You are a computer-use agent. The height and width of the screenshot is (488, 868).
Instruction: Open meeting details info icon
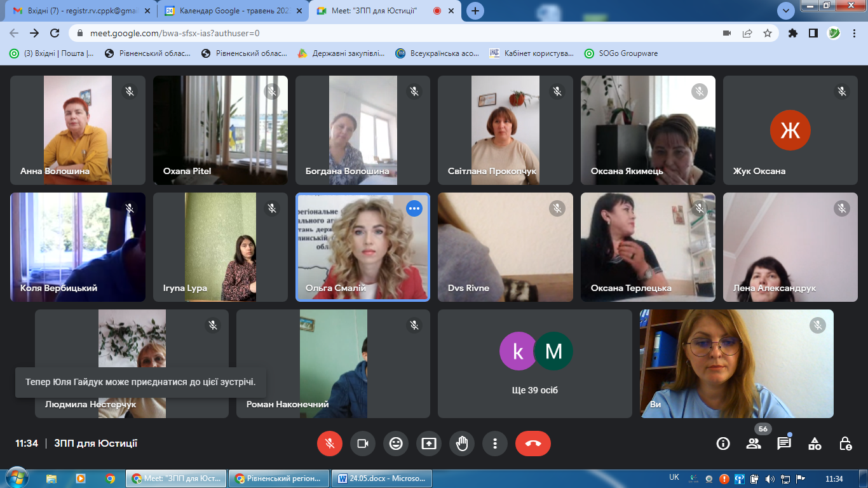click(x=723, y=444)
